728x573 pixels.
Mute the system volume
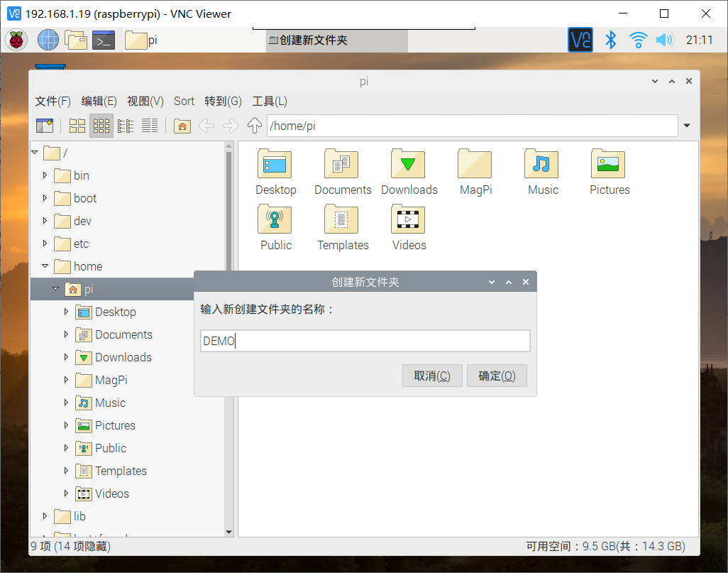click(665, 40)
